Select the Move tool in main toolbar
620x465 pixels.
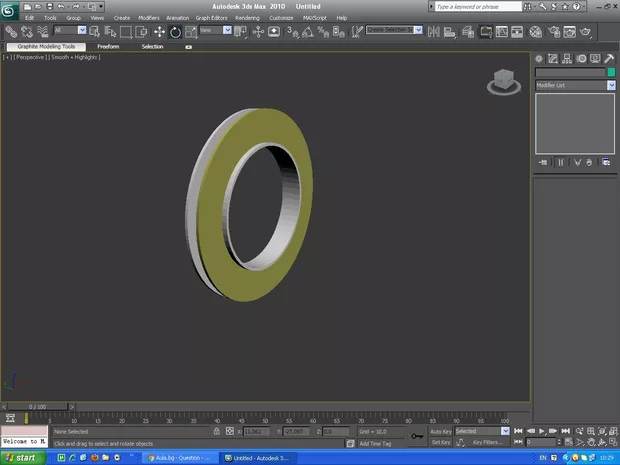click(159, 32)
